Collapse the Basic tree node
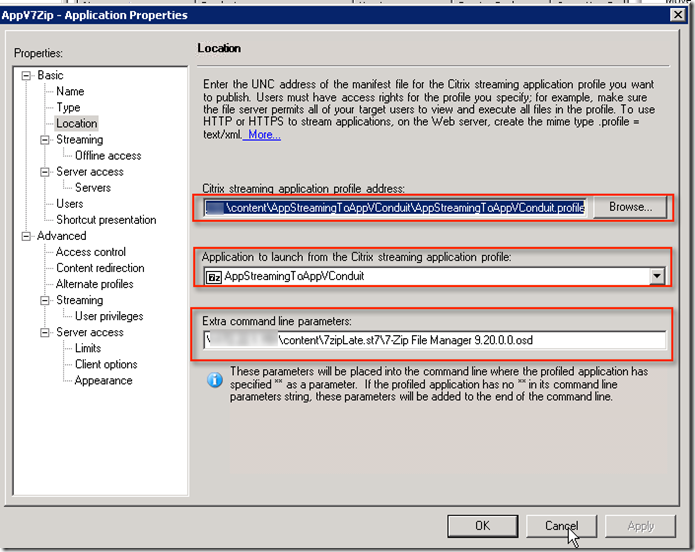695x552 pixels. coord(26,75)
